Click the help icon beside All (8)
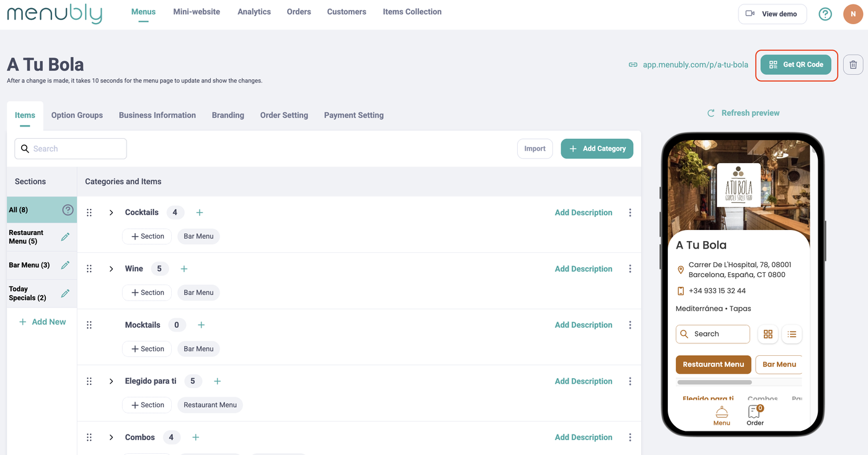Image resolution: width=868 pixels, height=455 pixels. pos(68,210)
